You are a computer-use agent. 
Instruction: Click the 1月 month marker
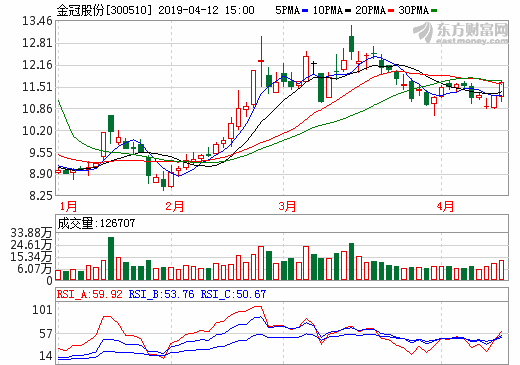coord(68,207)
